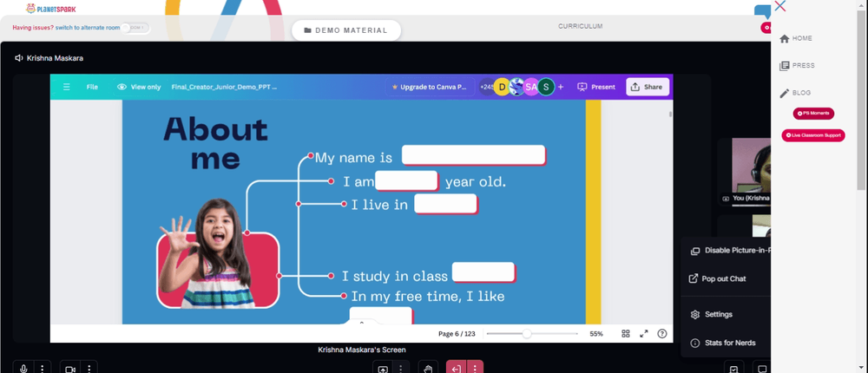The width and height of the screenshot is (868, 373).
Task: Open the Demo Material tab
Action: pyautogui.click(x=346, y=30)
